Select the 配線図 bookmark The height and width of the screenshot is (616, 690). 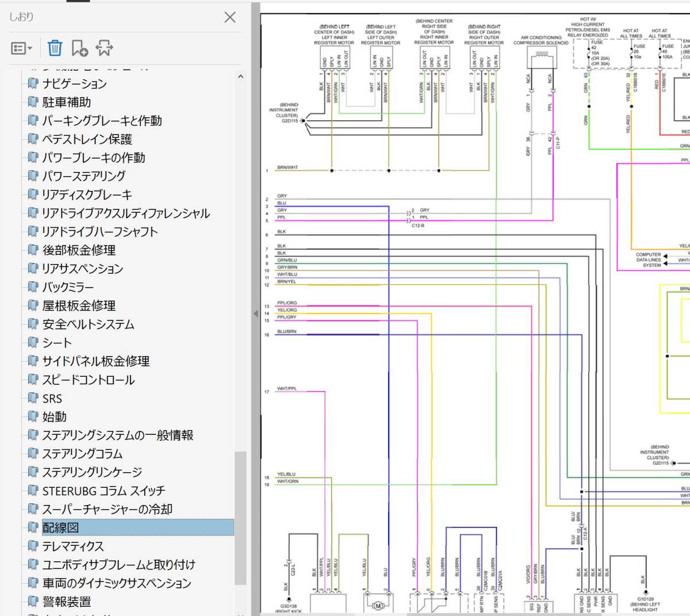coord(60,527)
